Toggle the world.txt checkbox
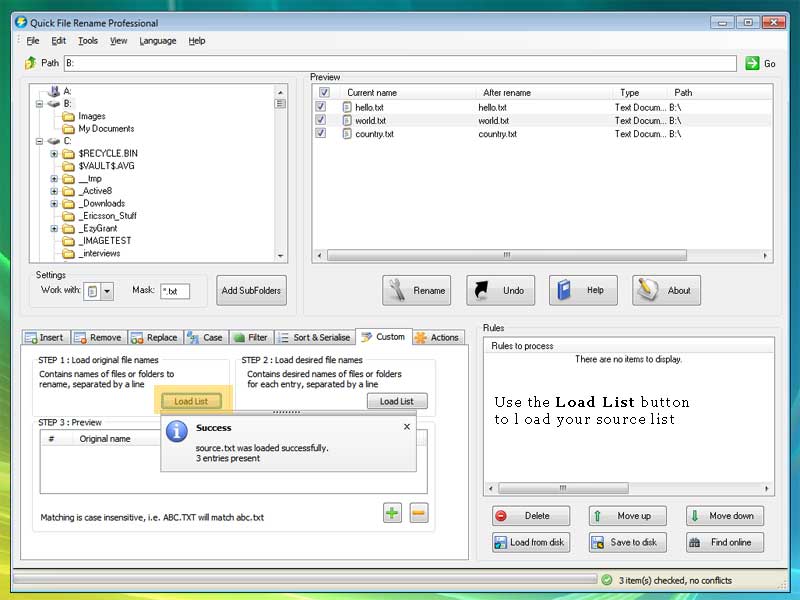 pyautogui.click(x=321, y=120)
